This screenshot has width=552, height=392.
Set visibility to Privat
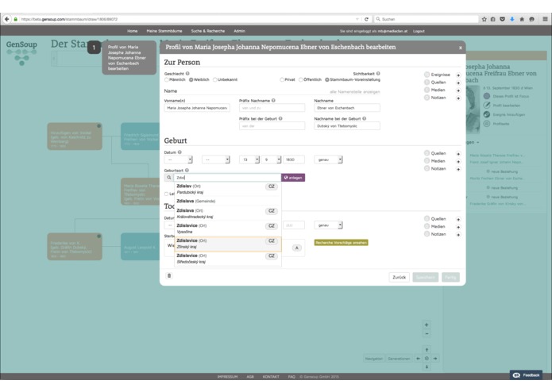coord(282,80)
